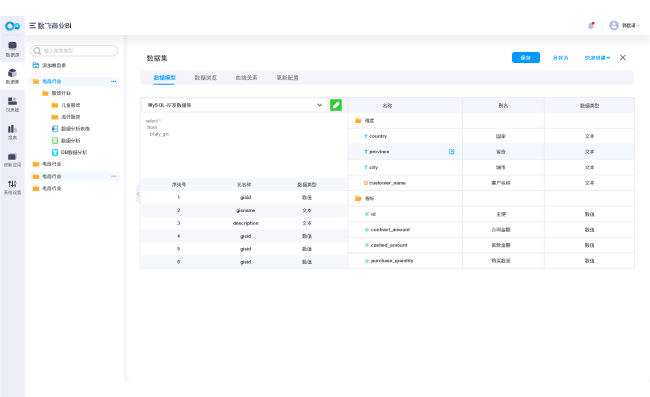650x397 pixels.
Task: Open the user name dropdown at top right
Action: click(x=630, y=26)
